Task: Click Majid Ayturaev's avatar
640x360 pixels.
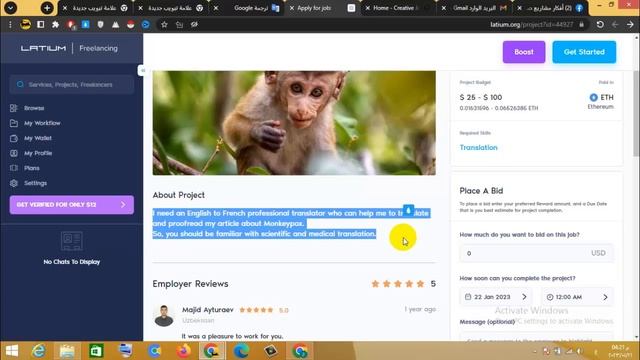Action: pos(164,315)
